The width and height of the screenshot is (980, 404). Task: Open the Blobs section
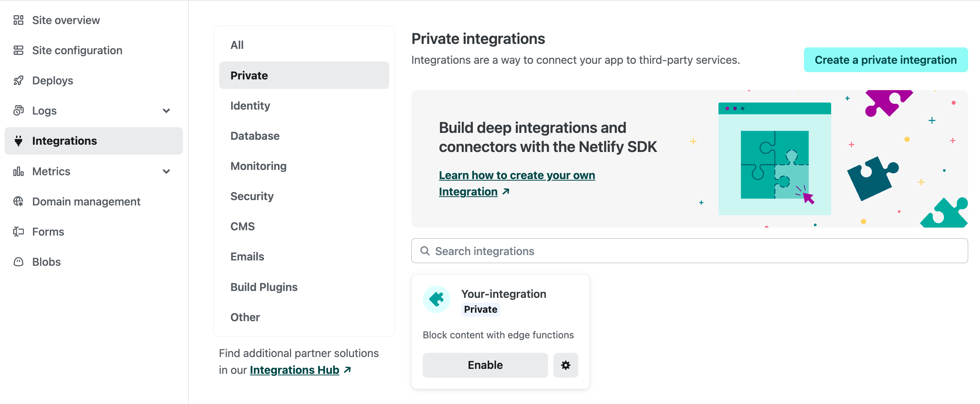tap(46, 262)
